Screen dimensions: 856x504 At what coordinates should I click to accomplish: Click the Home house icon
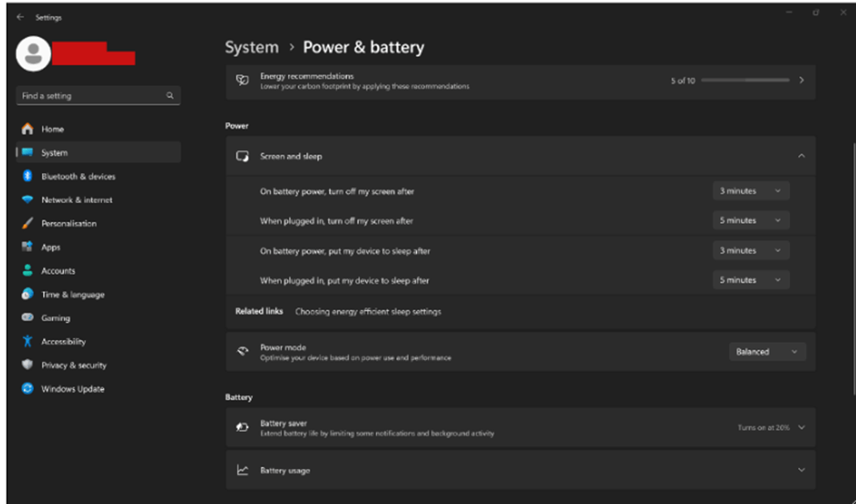coord(27,129)
